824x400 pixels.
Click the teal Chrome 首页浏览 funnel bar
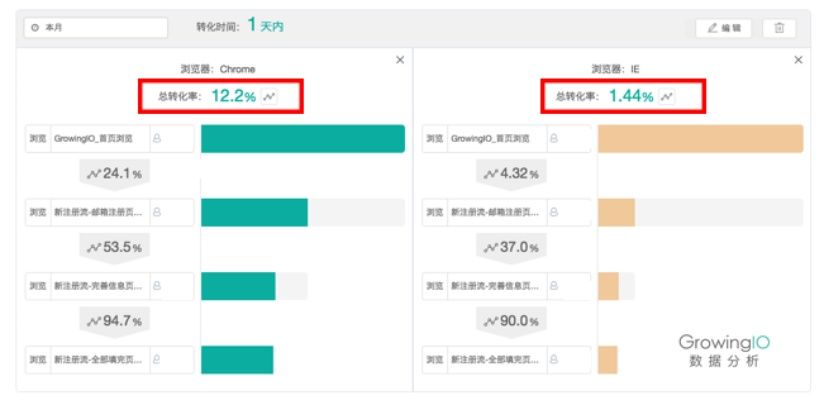click(302, 139)
